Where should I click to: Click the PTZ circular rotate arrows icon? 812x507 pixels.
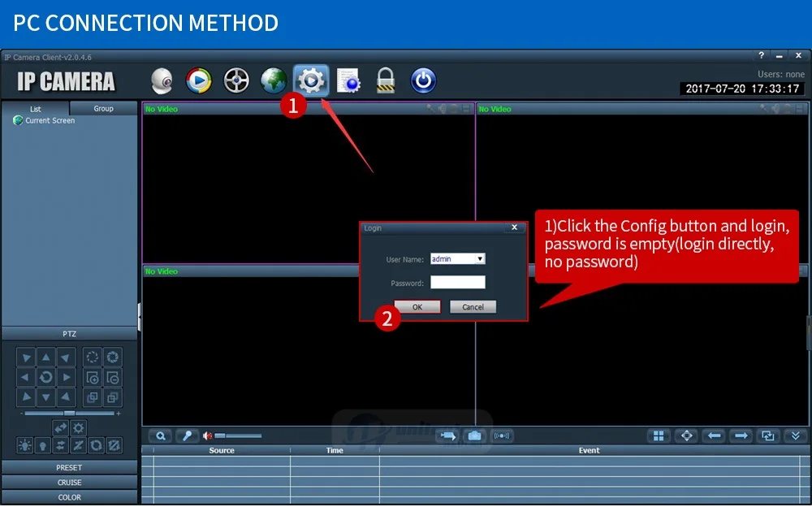tap(97, 445)
